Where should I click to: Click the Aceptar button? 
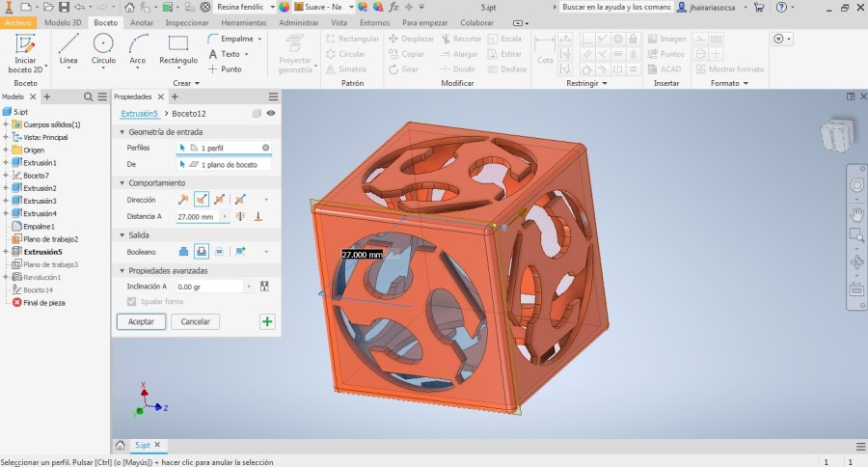[141, 322]
